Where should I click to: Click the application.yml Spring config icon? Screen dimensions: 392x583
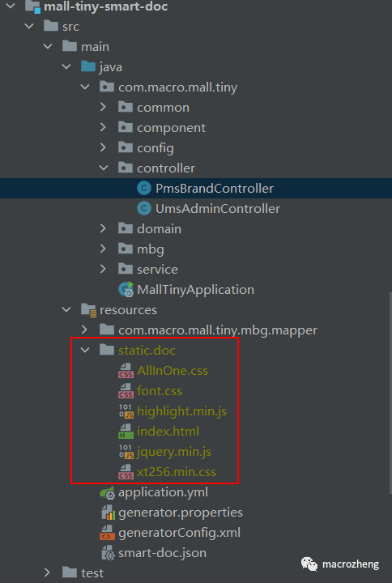tap(108, 492)
